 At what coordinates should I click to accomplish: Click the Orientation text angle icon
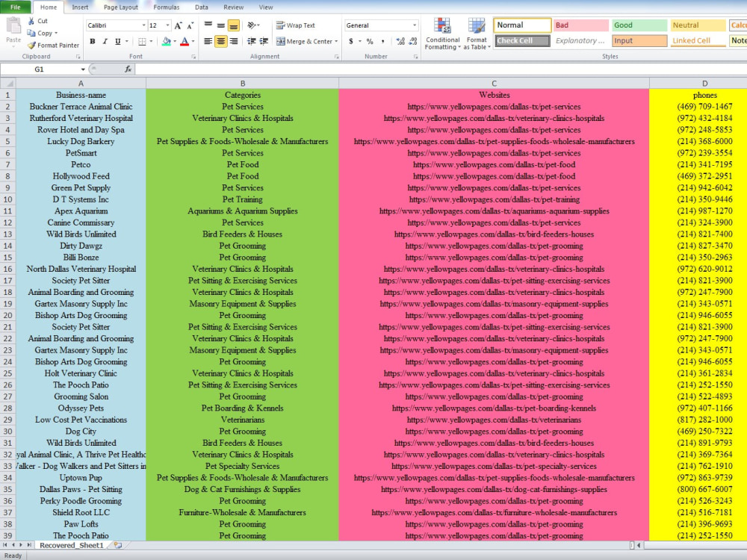click(x=252, y=25)
